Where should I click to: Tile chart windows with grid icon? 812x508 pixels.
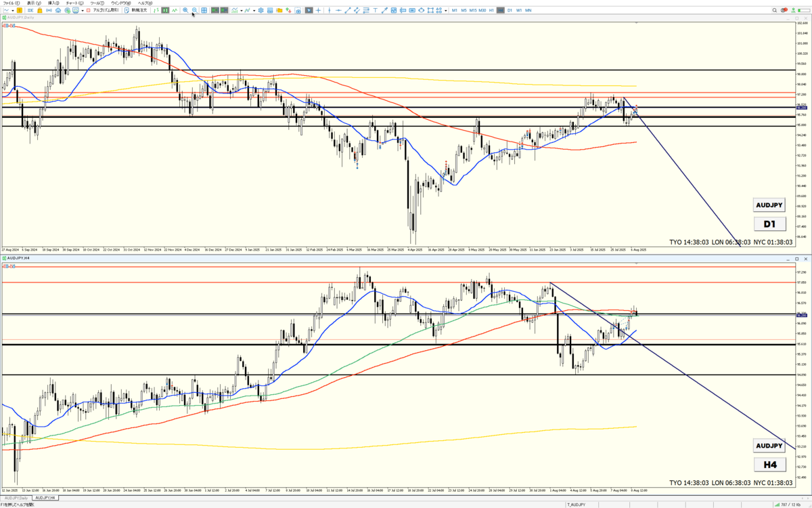tap(204, 11)
